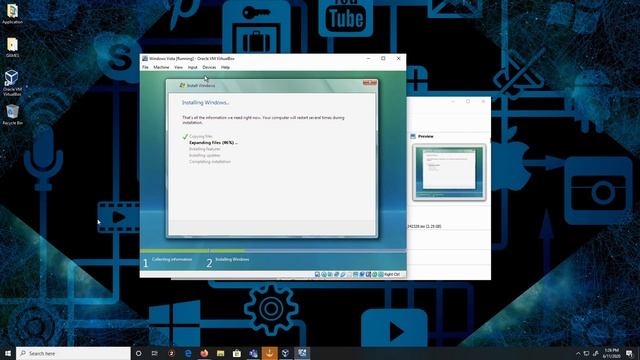Click the network tray icon
The width and height of the screenshot is (640, 360).
587,353
